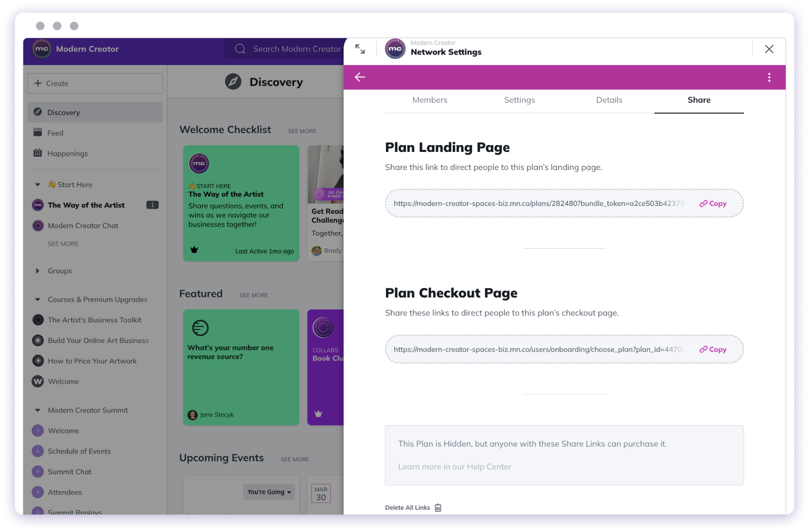The image size is (809, 532).
Task: Select the Share tab
Action: coord(699,100)
